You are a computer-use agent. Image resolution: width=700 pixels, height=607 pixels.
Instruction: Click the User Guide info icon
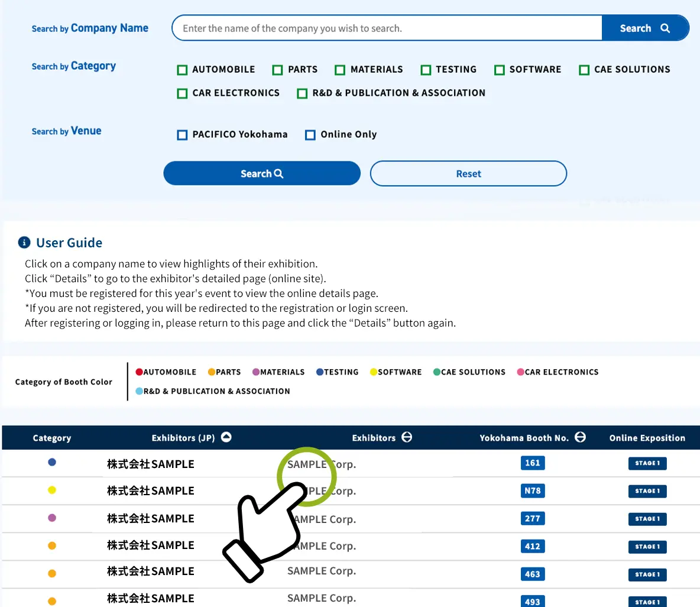24,243
